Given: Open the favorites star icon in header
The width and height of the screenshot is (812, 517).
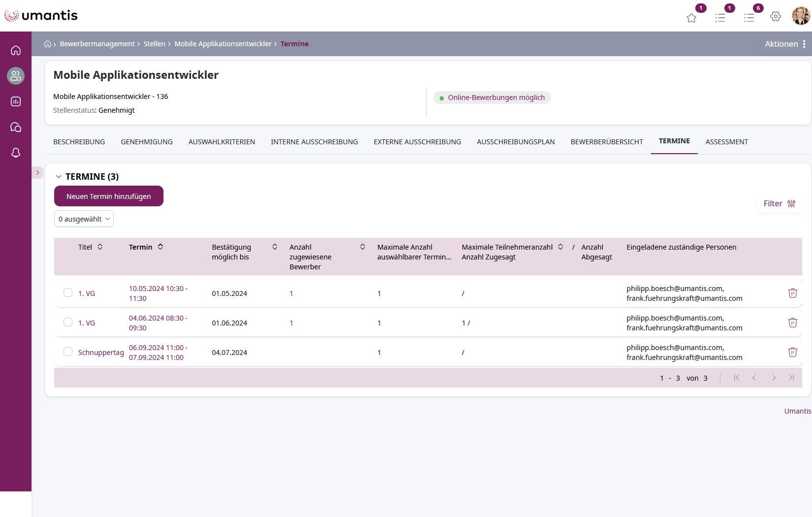Looking at the screenshot, I should [x=691, y=18].
